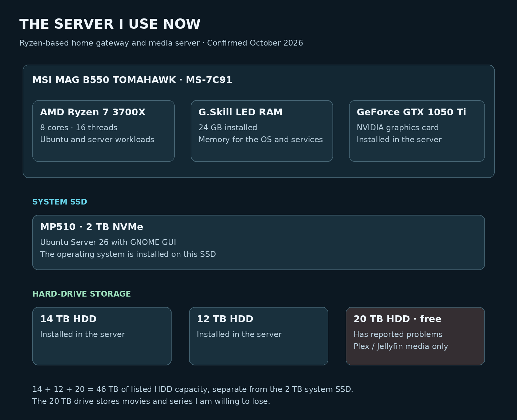Select the 24 GB installed line

(x=228, y=128)
